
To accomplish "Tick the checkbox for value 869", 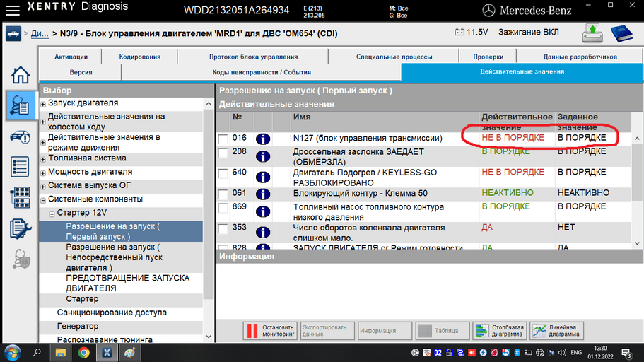I will click(x=223, y=208).
